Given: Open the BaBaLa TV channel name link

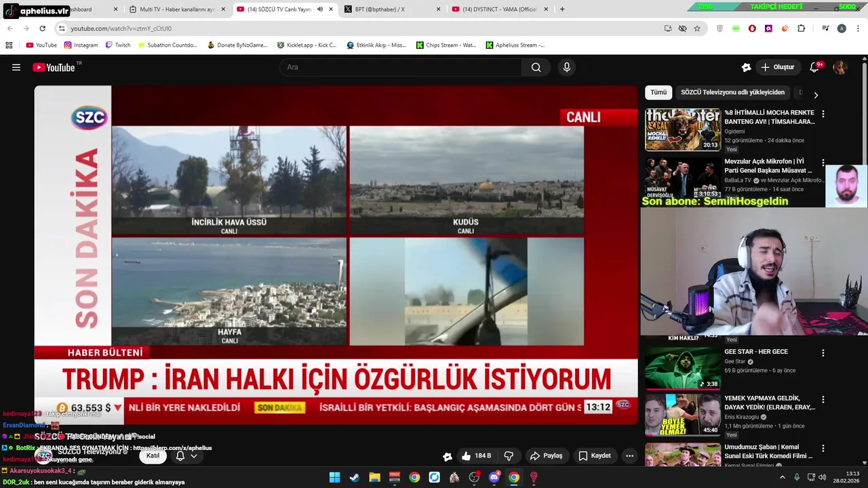Looking at the screenshot, I should pyautogui.click(x=738, y=180).
